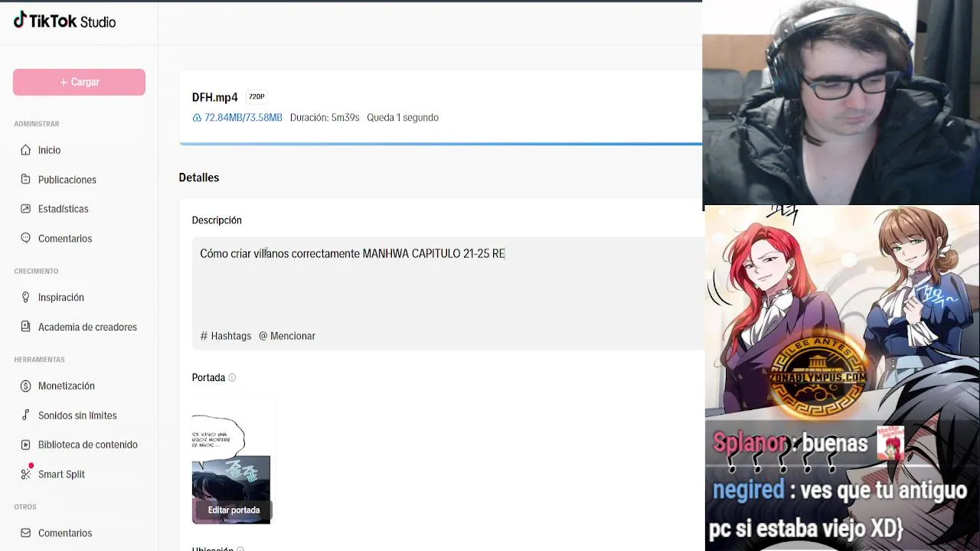Open Sonidos sin límites

point(79,415)
